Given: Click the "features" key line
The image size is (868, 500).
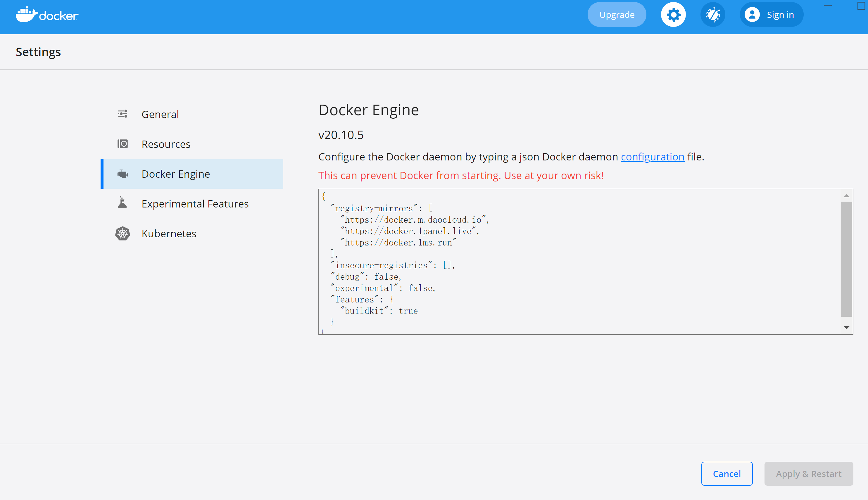Looking at the screenshot, I should 362,299.
